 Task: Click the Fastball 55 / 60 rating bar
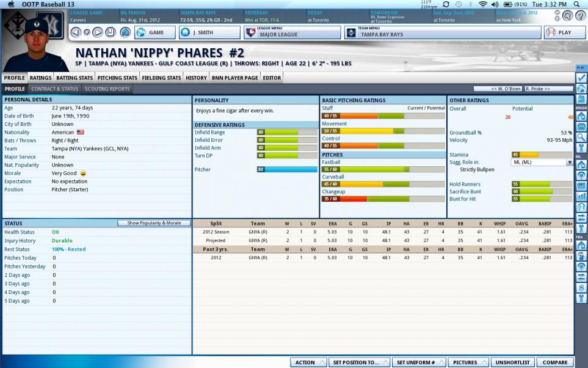coord(383,169)
